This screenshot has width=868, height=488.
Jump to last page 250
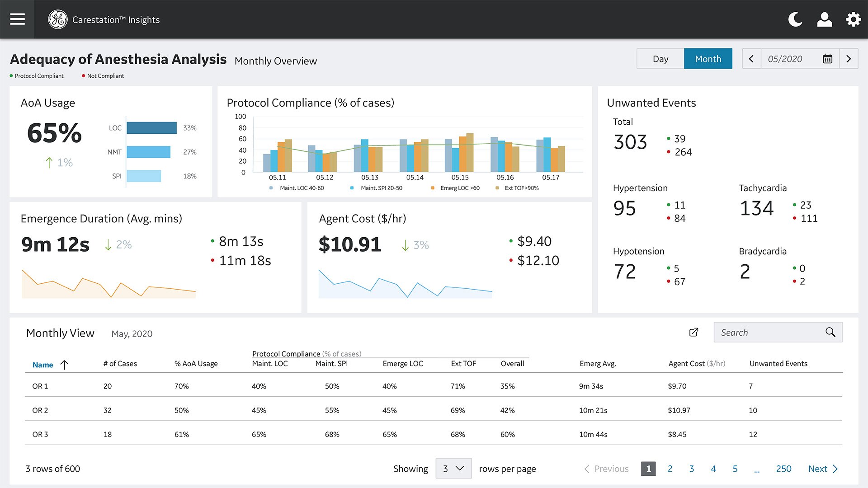(x=783, y=469)
